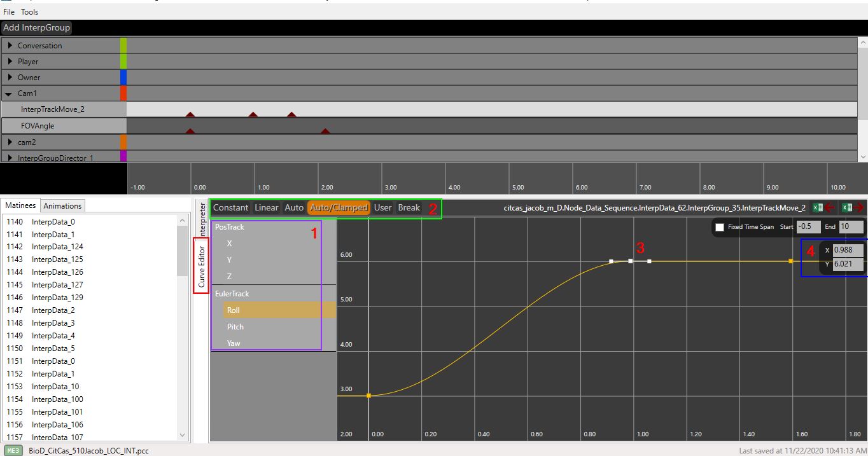Image resolution: width=868 pixels, height=456 pixels.
Task: Click the ME3 badge in status bar
Action: 13,450
